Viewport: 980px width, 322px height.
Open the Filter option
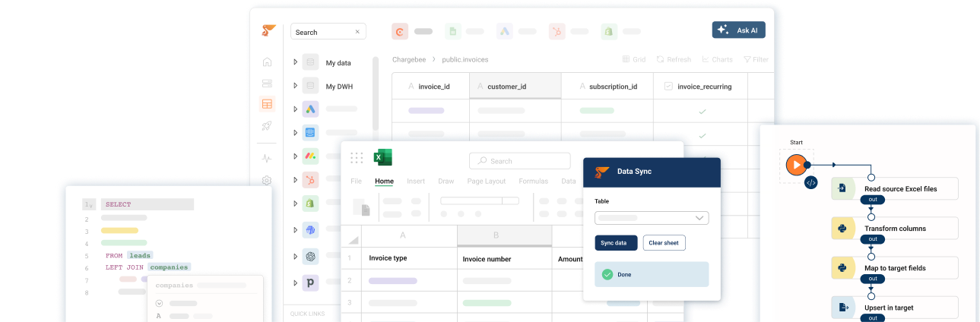(756, 59)
